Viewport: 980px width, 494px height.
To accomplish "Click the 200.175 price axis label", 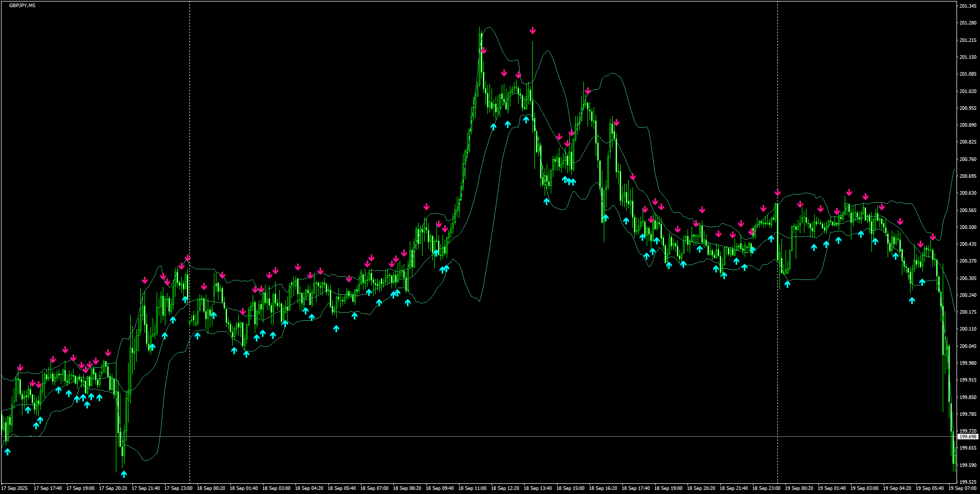I will point(968,312).
